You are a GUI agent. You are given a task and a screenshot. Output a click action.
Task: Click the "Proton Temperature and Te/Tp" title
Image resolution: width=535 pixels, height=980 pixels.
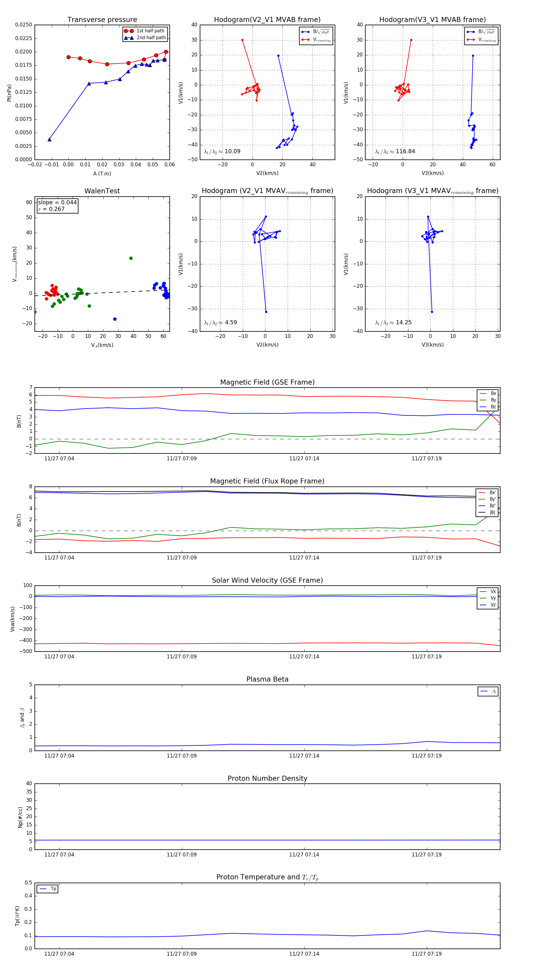click(267, 877)
